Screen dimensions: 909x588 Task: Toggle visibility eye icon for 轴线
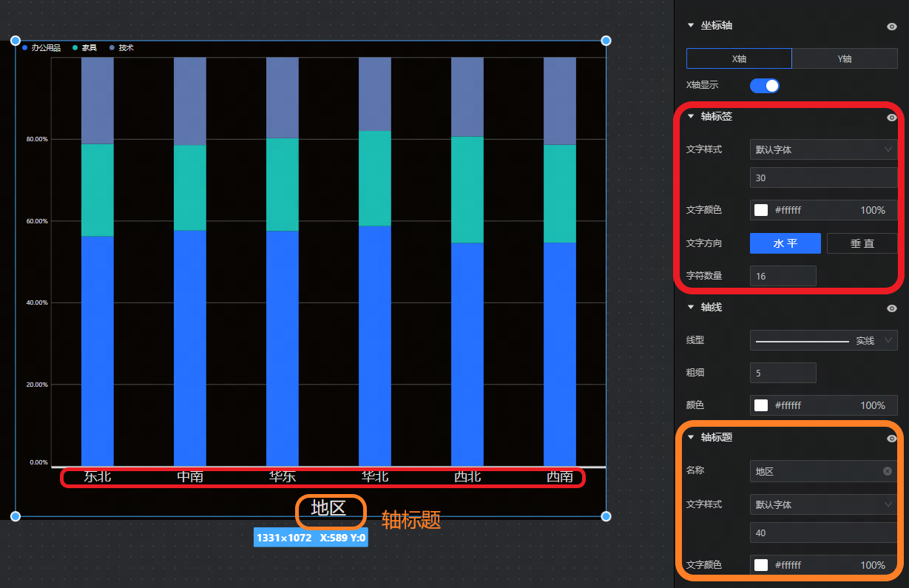pyautogui.click(x=891, y=308)
